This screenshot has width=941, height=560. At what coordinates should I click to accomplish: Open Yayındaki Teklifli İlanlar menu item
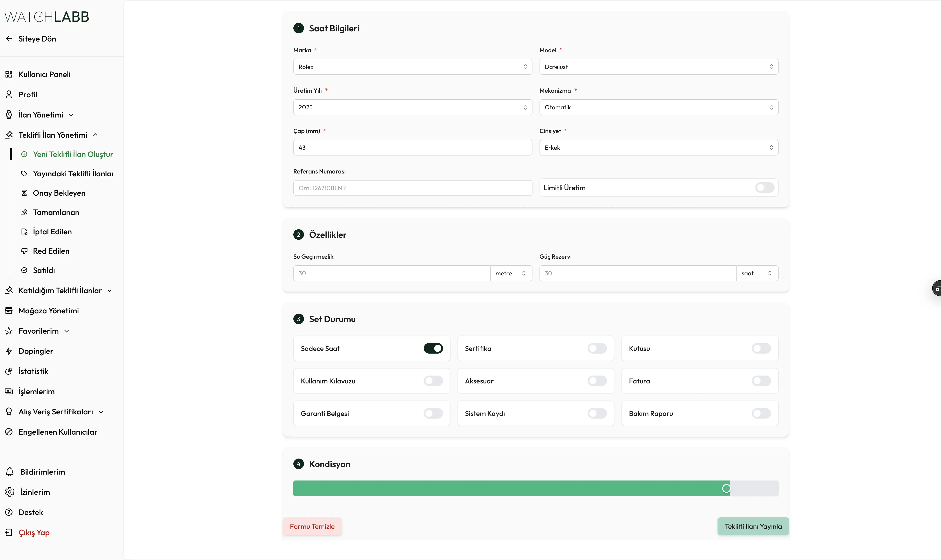pos(73,173)
